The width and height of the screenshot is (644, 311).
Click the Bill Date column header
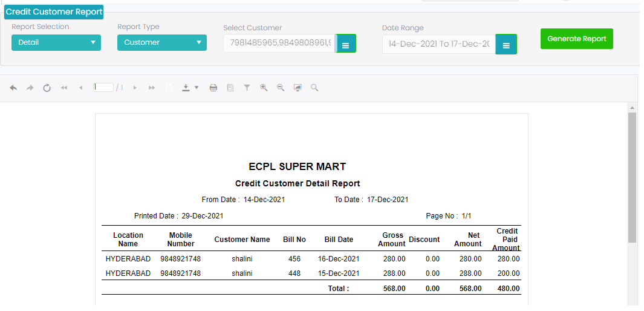339,240
